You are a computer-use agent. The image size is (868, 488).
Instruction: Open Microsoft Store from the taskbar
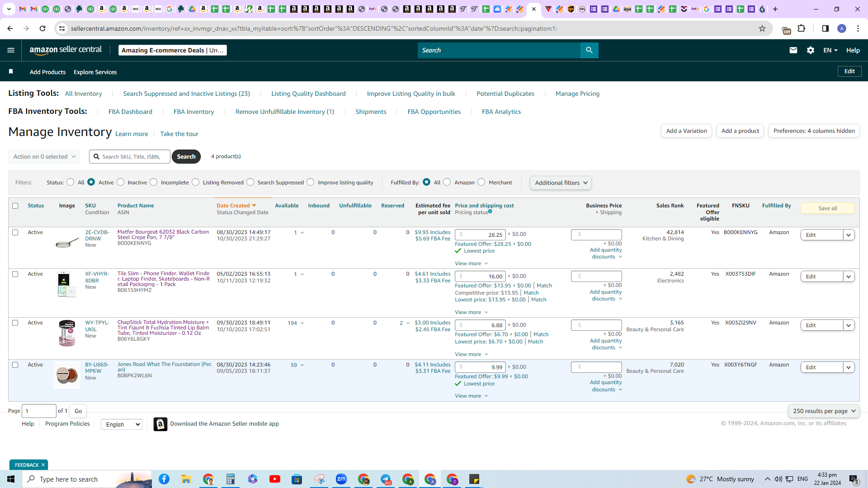tap(297, 479)
